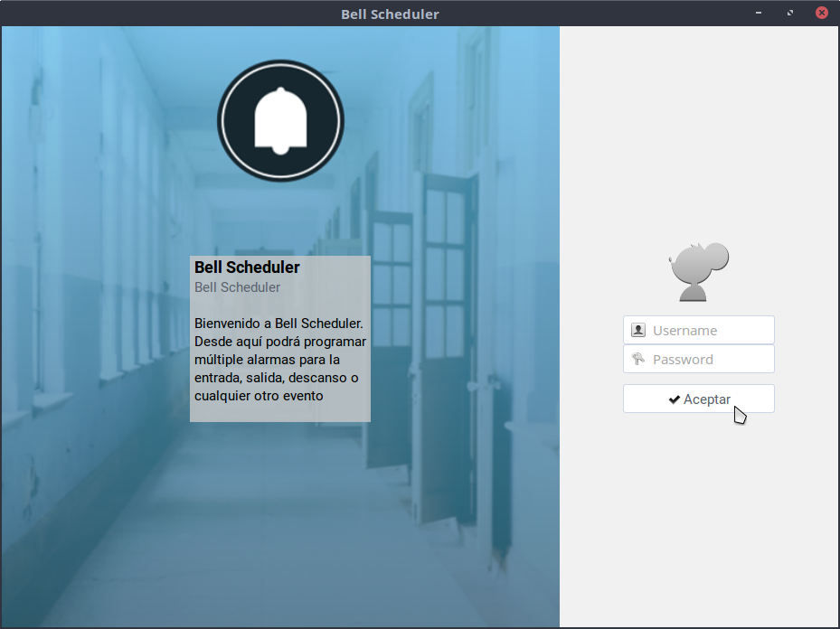The width and height of the screenshot is (840, 629).
Task: Click the key icon in Password field
Action: point(638,359)
